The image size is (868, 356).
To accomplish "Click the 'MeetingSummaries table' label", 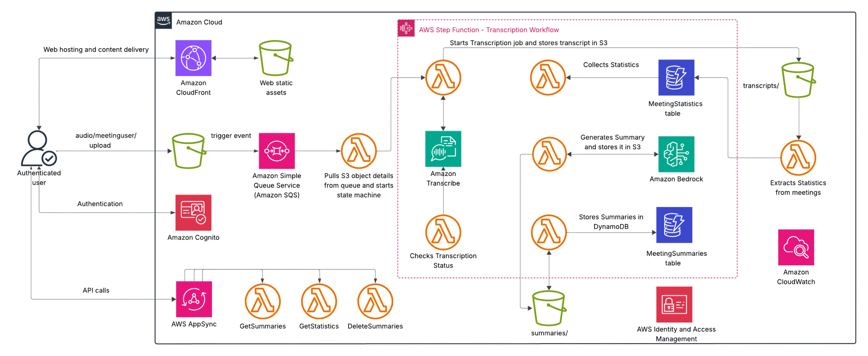I will 676,258.
